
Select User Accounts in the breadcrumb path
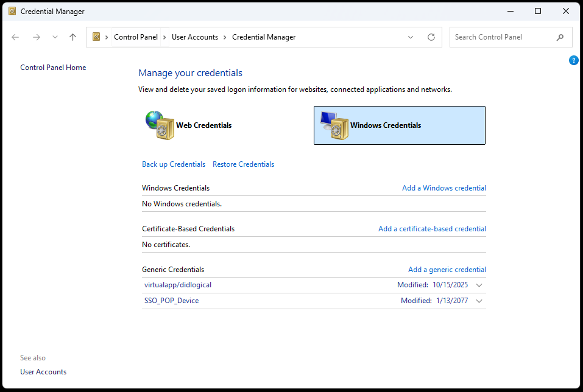tap(194, 37)
